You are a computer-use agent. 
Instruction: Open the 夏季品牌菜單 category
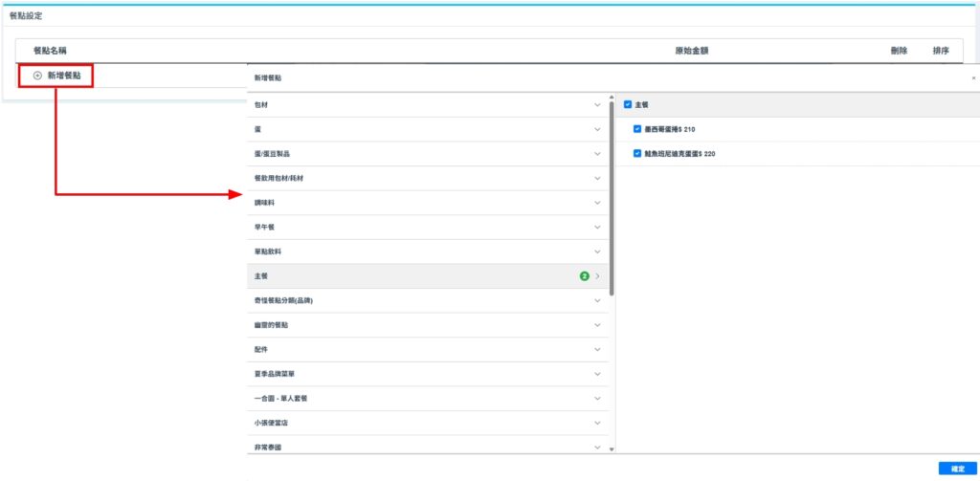point(428,374)
